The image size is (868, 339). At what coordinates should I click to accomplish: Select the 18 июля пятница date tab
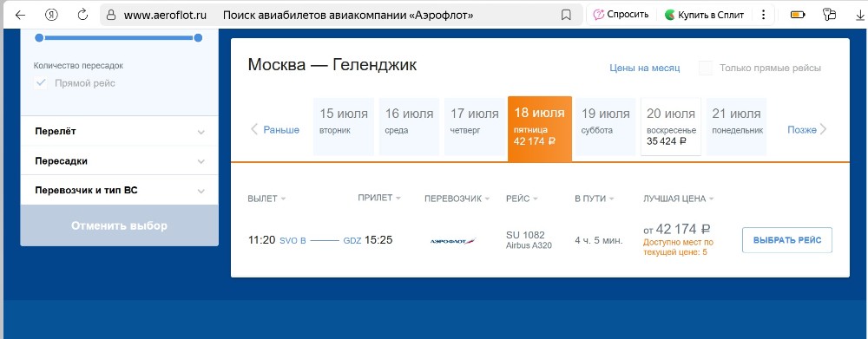coord(540,128)
